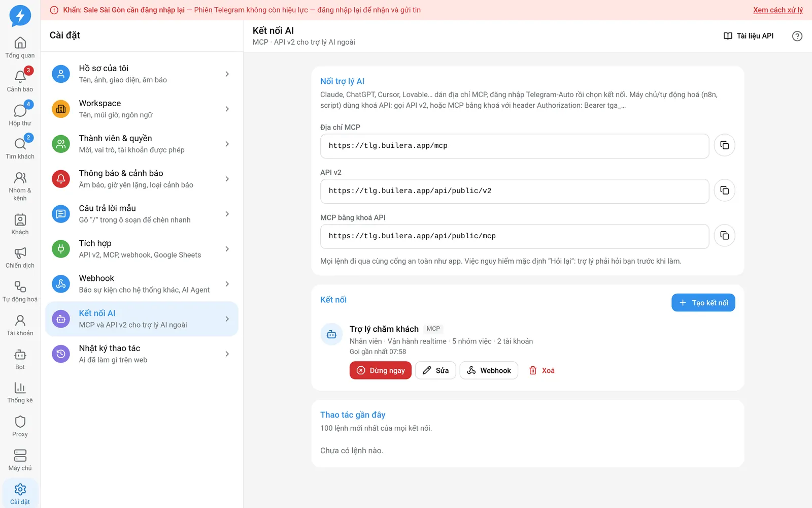Click Trợ lý chăm khách connection name
Image resolution: width=812 pixels, height=508 pixels.
coord(384,329)
